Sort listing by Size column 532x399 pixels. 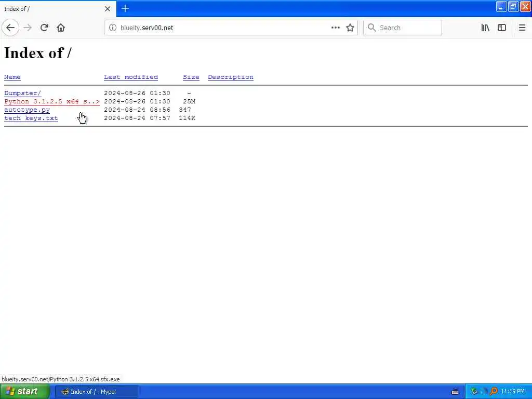pyautogui.click(x=191, y=77)
